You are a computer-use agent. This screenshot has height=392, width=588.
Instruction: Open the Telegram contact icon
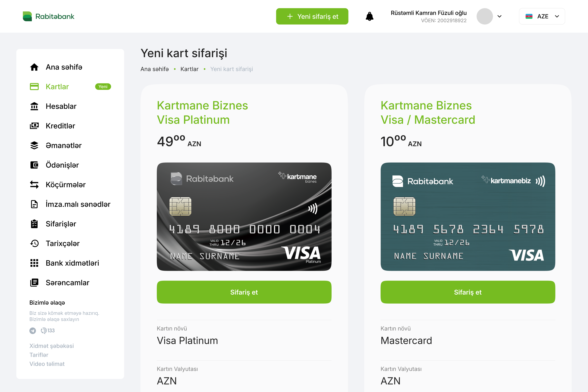click(32, 331)
